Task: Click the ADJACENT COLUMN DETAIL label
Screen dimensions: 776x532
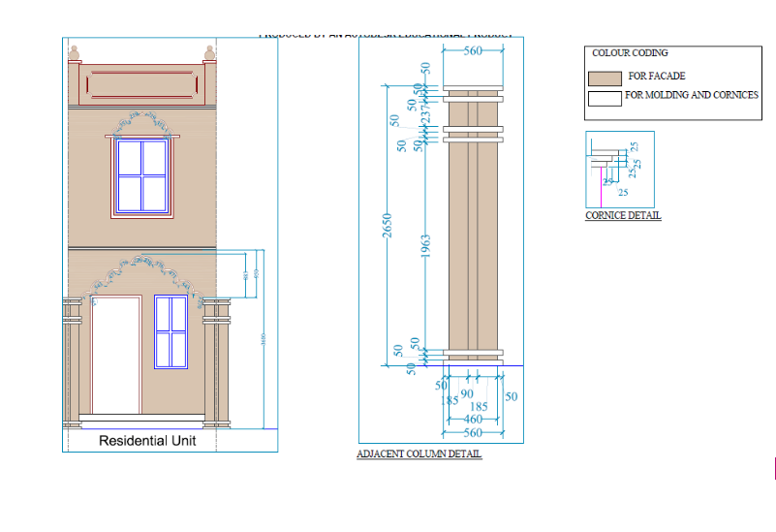Action: [419, 454]
